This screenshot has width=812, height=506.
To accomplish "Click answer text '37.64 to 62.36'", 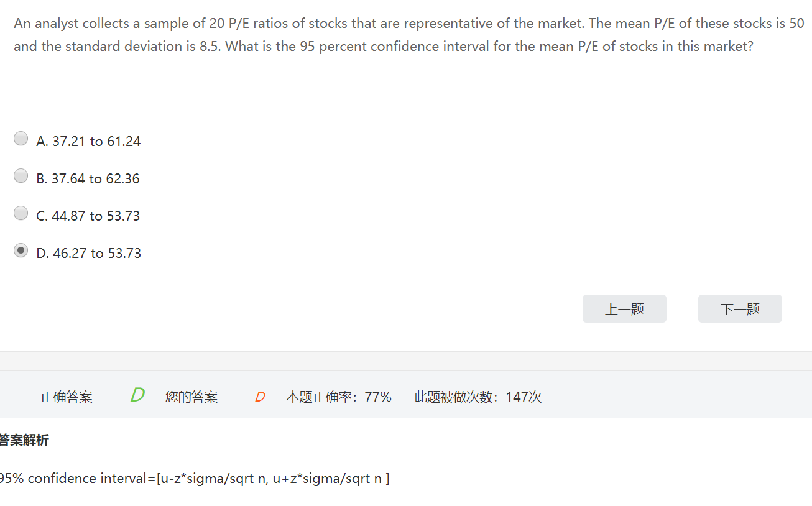I will point(96,179).
